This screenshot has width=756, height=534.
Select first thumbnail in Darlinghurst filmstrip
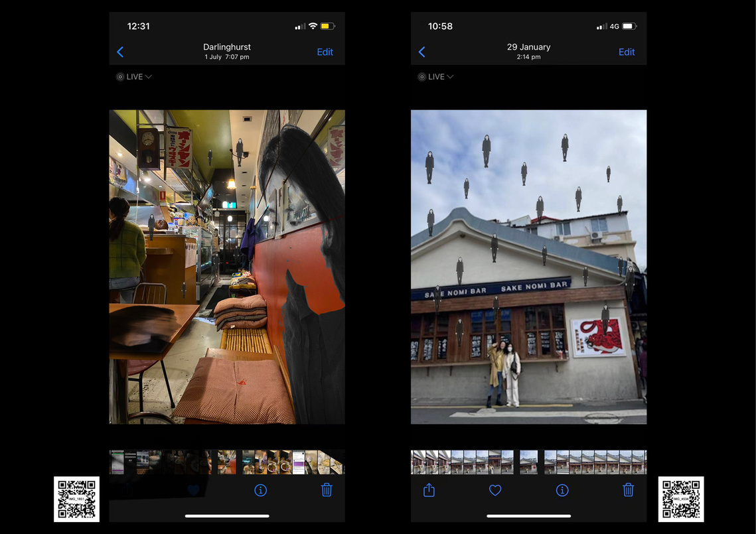click(x=117, y=462)
